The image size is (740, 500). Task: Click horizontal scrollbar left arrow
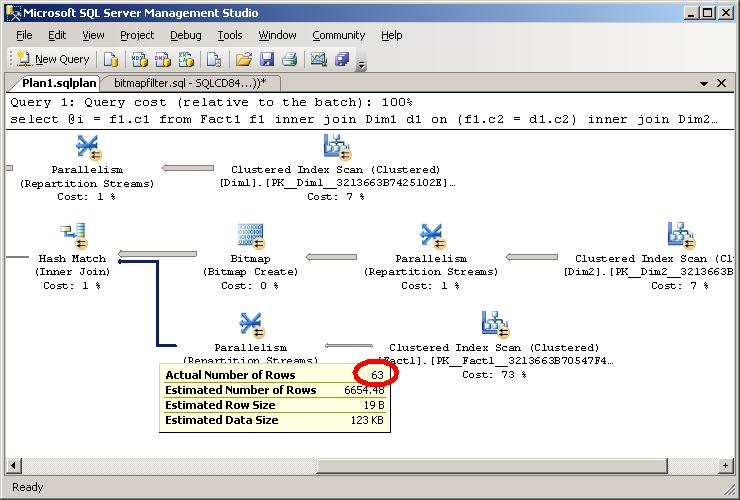click(13, 466)
